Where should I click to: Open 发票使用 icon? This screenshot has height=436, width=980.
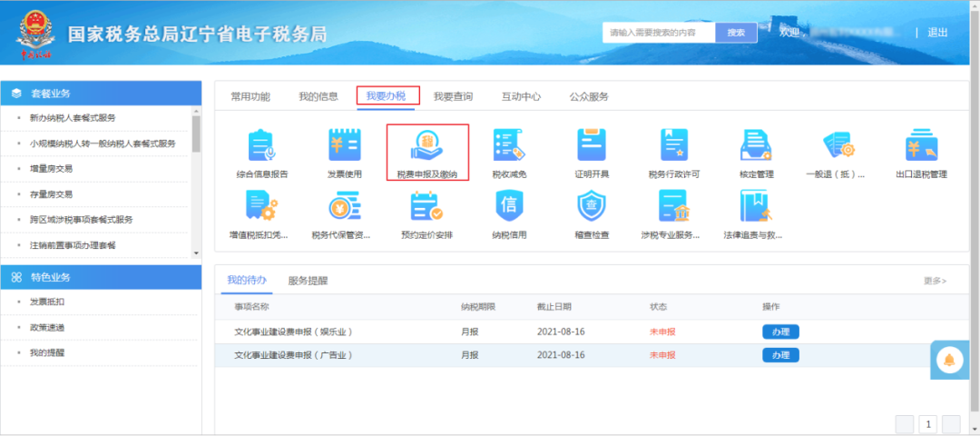pos(345,145)
